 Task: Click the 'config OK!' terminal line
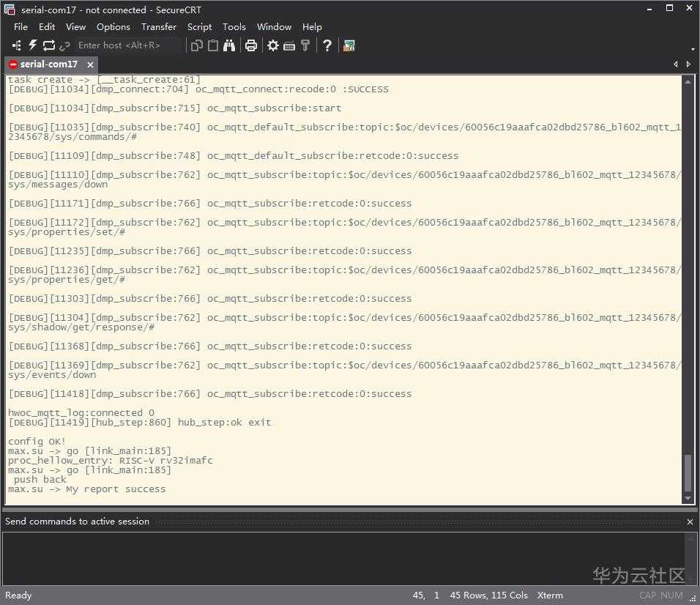pos(37,441)
